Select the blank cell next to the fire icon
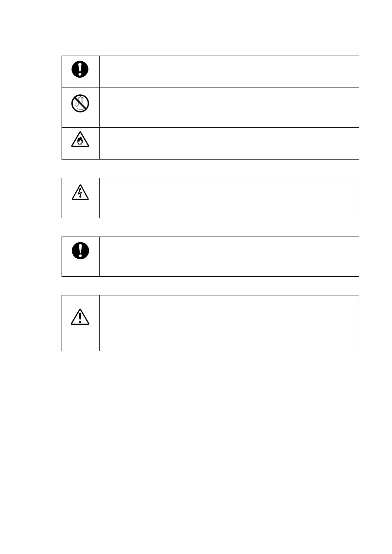This screenshot has height=554, width=392. pos(229,143)
